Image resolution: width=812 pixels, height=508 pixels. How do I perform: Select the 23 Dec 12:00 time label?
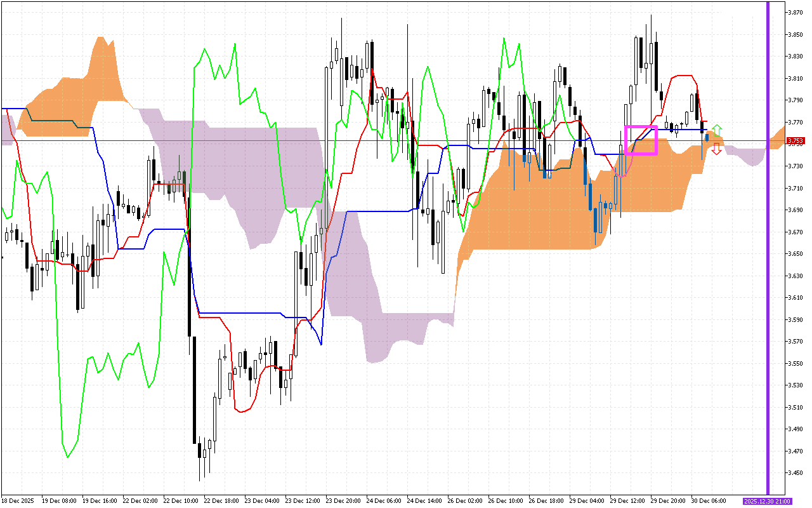(303, 501)
